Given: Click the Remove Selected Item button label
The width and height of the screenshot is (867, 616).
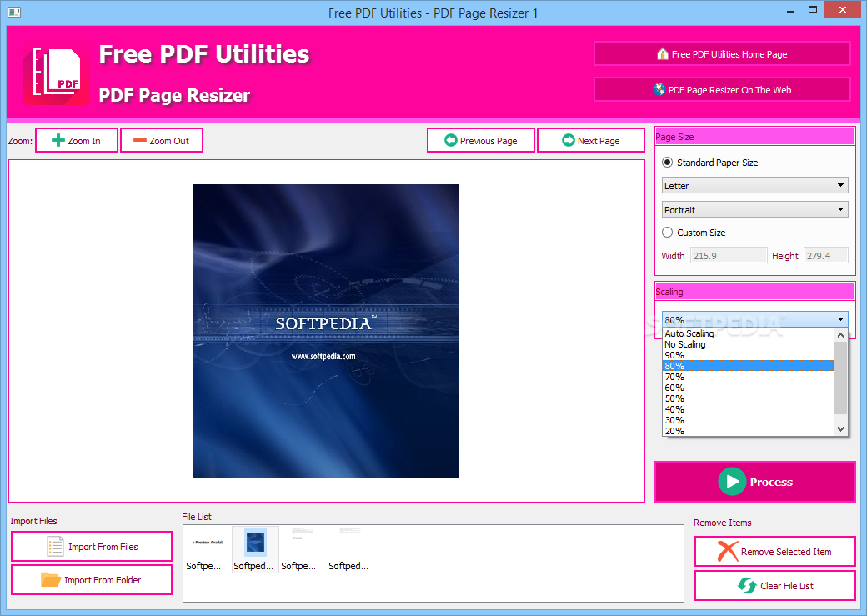Looking at the screenshot, I should click(x=785, y=551).
